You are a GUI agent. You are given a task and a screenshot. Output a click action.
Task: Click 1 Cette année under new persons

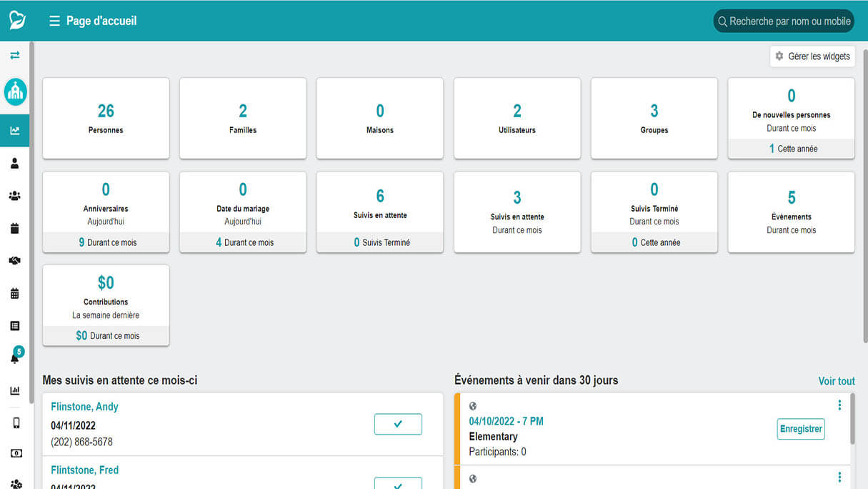[x=792, y=149]
